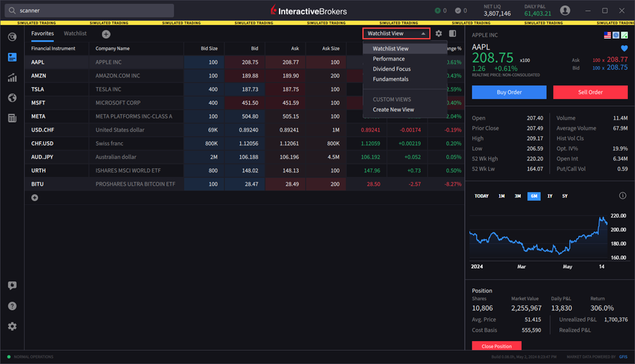The image size is (635, 364).
Task: Select the AAPL row
Action: pyautogui.click(x=245, y=62)
